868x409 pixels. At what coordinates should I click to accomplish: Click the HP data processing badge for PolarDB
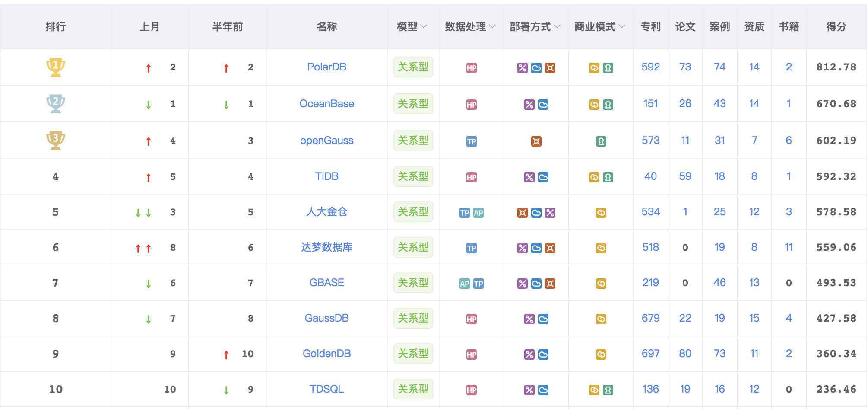pyautogui.click(x=471, y=68)
